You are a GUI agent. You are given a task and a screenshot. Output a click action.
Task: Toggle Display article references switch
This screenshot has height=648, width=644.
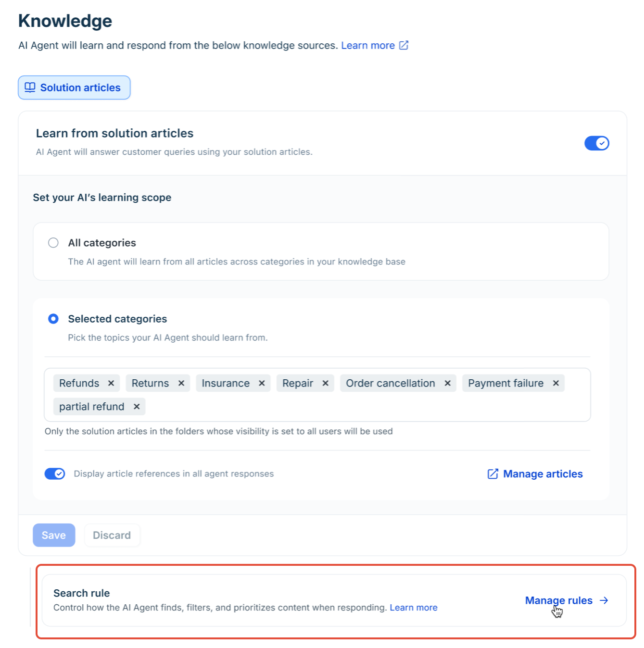click(55, 474)
